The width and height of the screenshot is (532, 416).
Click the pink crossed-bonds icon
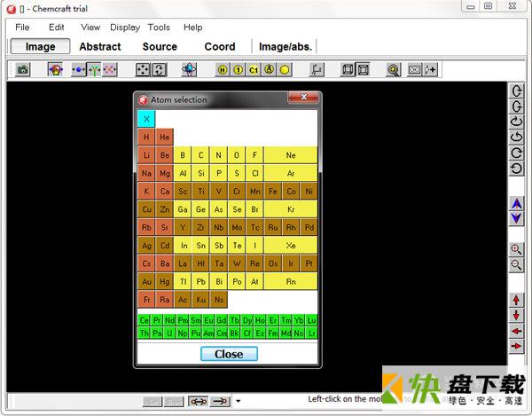pos(110,70)
